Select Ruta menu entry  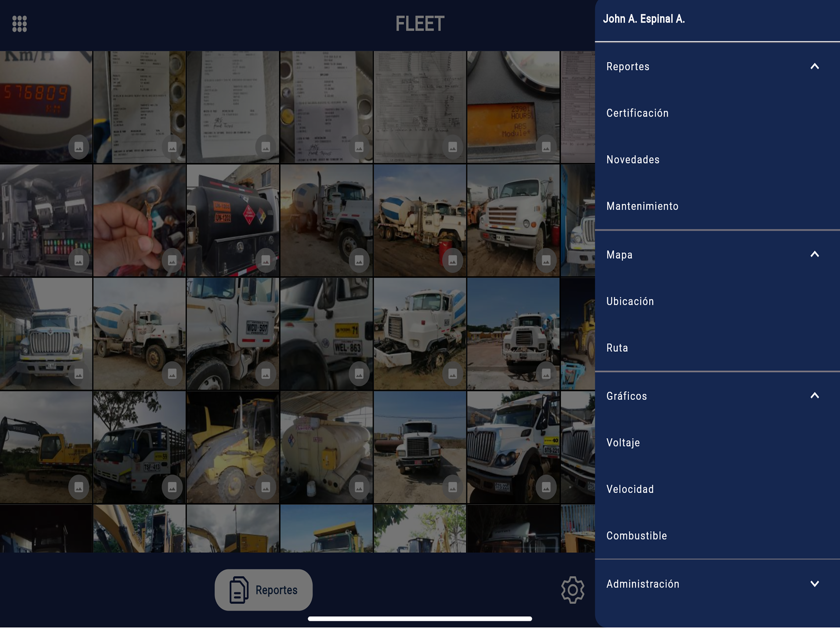pos(617,348)
